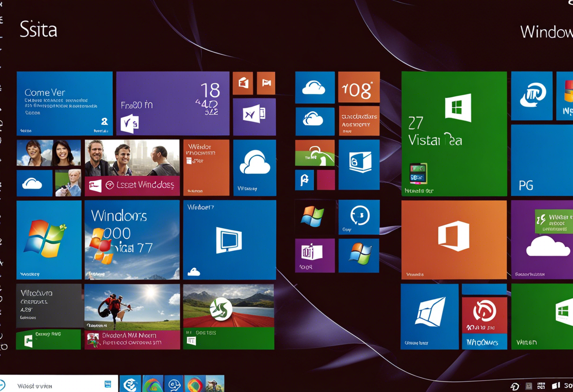This screenshot has width=573, height=392.
Task: Open the large green Vista tile
Action: click(x=454, y=133)
